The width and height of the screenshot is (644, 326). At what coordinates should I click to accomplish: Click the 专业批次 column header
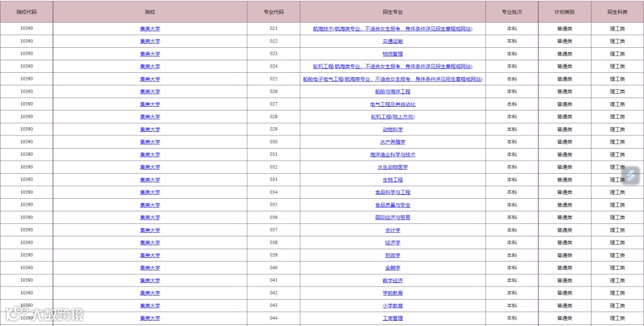(512, 12)
